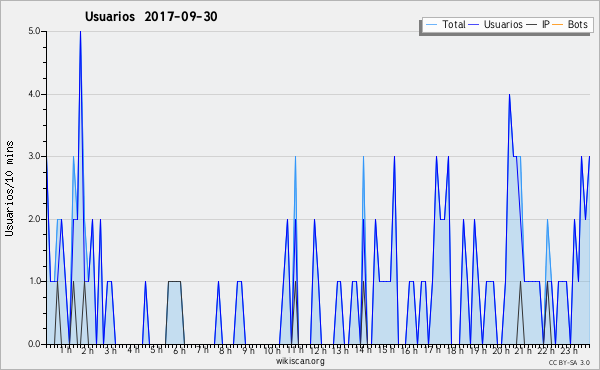Viewport: 600px width, 370px height.
Task: Click the 8 h x-axis label
Action: click(225, 350)
